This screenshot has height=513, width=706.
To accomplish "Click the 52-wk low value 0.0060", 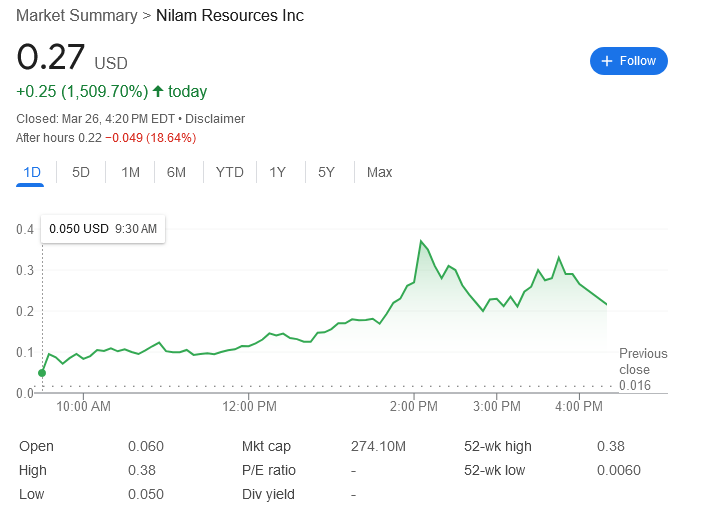I will [x=619, y=470].
